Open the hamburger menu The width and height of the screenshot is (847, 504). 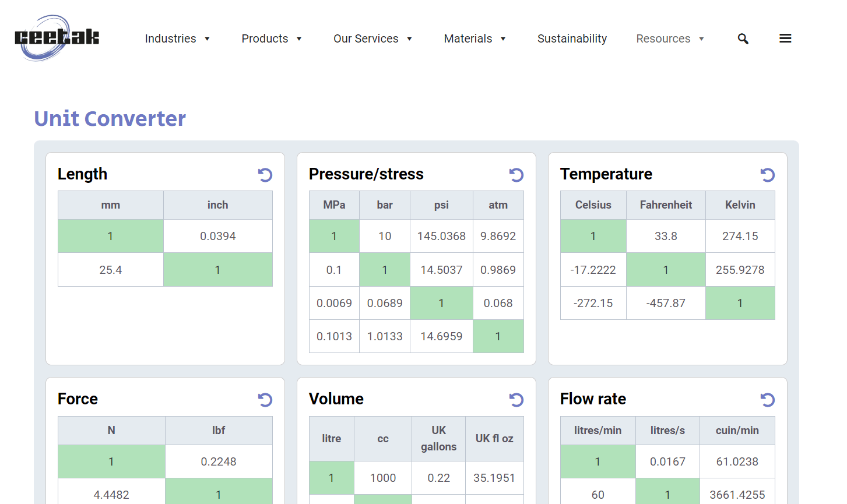(785, 38)
